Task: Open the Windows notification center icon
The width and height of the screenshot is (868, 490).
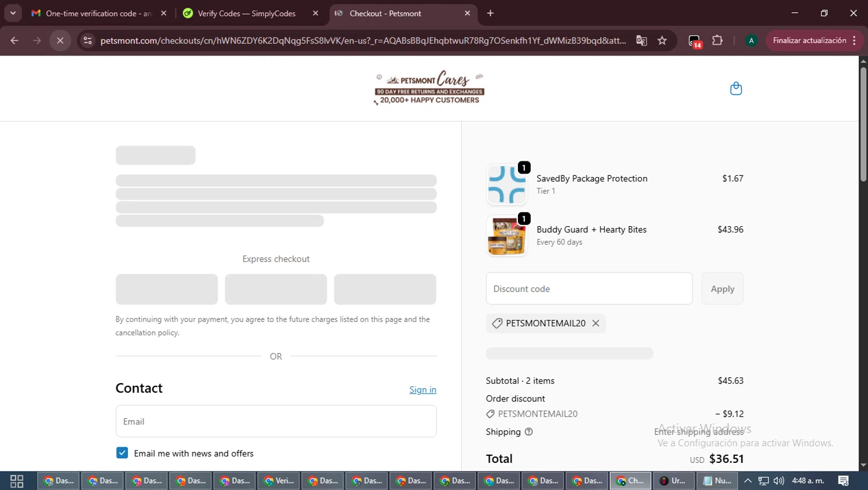Action: click(x=844, y=481)
